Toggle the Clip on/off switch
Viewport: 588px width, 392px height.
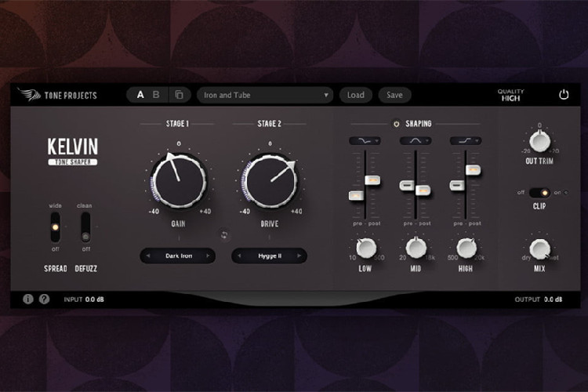click(x=539, y=193)
